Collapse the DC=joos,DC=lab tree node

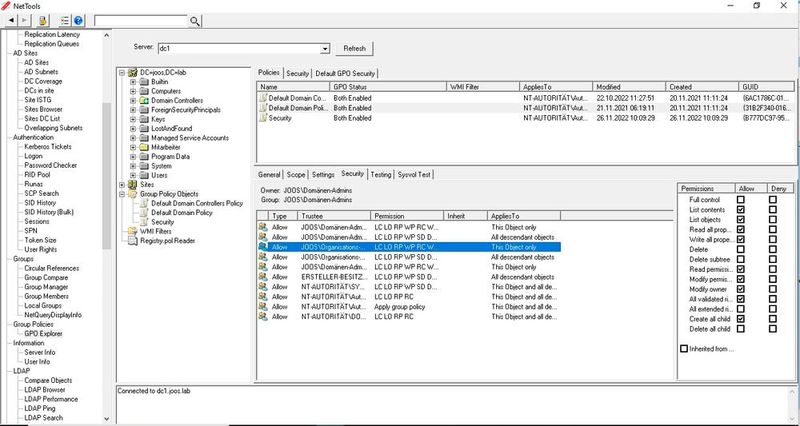tap(122, 72)
